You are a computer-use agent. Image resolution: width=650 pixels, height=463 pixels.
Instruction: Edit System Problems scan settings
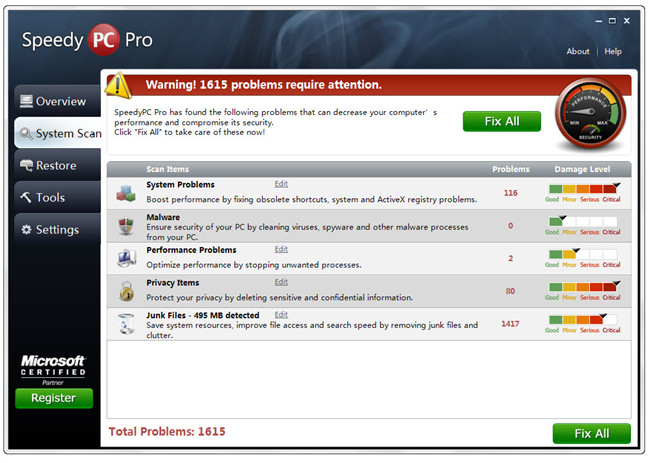point(281,184)
